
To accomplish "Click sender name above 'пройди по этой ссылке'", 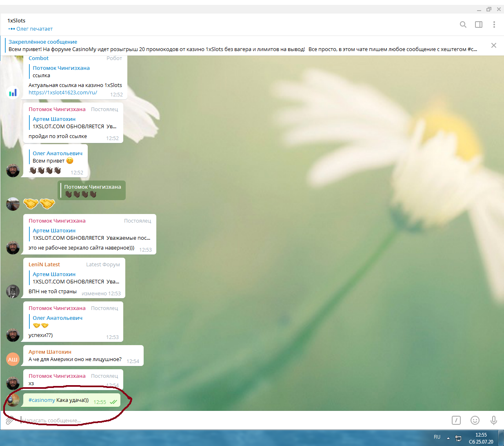I will pyautogui.click(x=57, y=109).
